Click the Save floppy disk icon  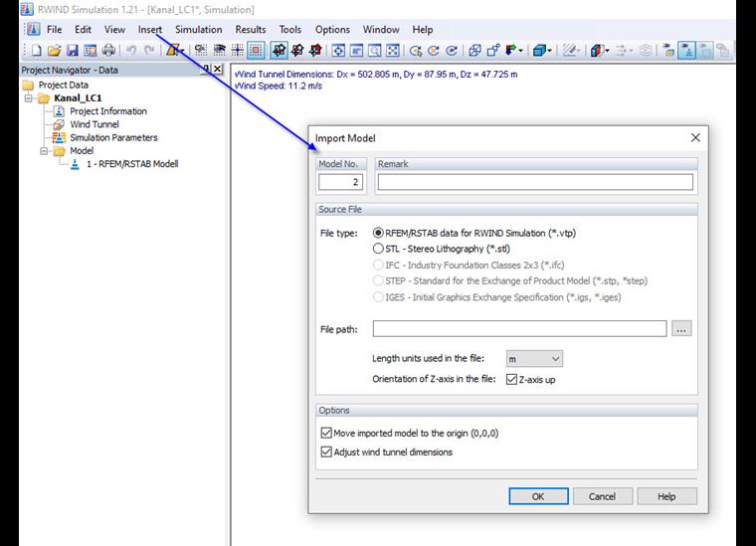[73, 50]
